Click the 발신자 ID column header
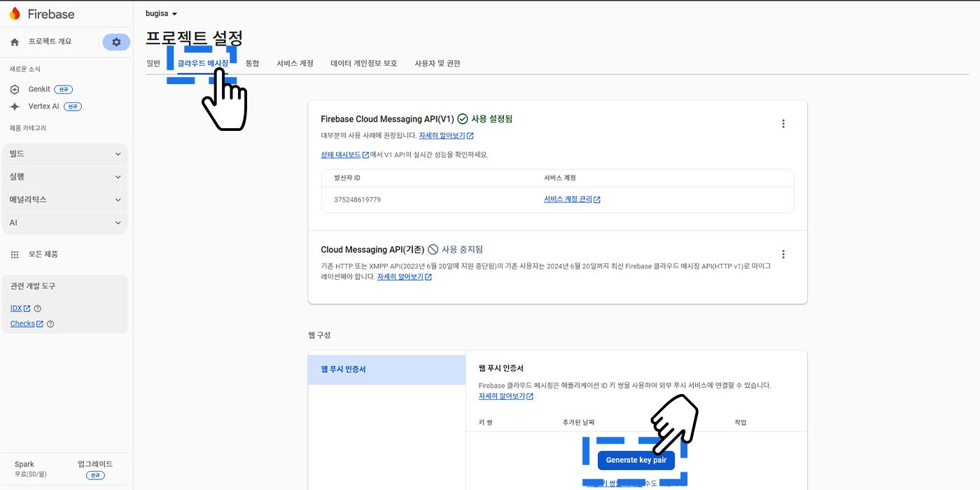Image resolution: width=980 pixels, height=490 pixels. [347, 178]
